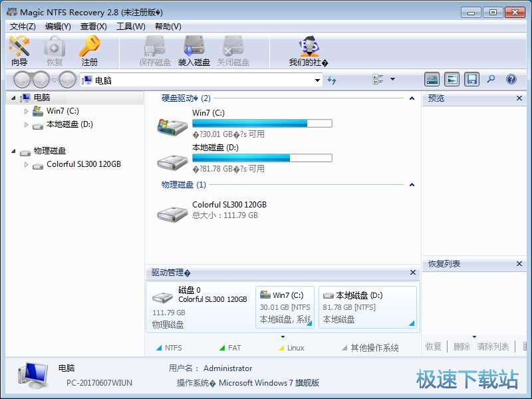The image size is (532, 399).
Task: Click the Win7 (C:) usage bar
Action: tap(262, 123)
